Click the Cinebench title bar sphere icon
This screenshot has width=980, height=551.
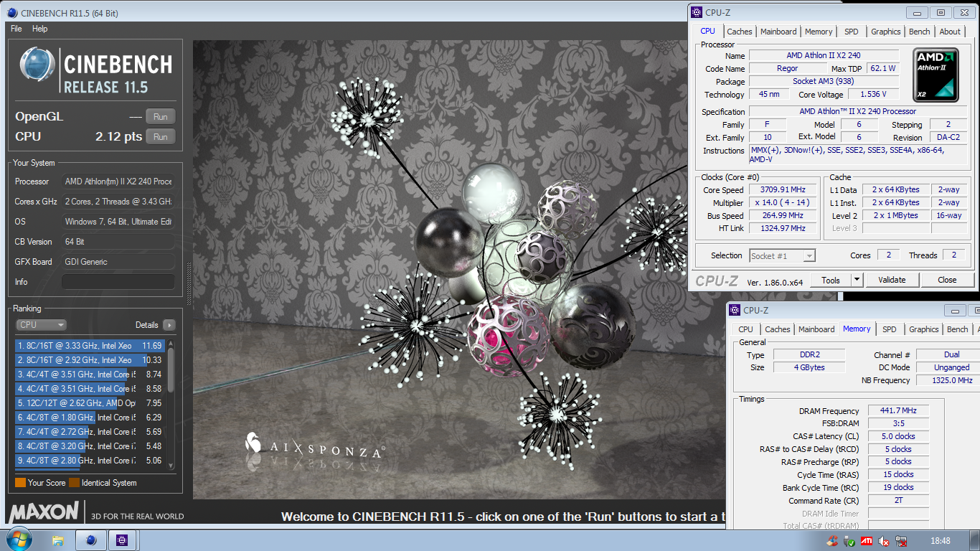click(x=13, y=12)
